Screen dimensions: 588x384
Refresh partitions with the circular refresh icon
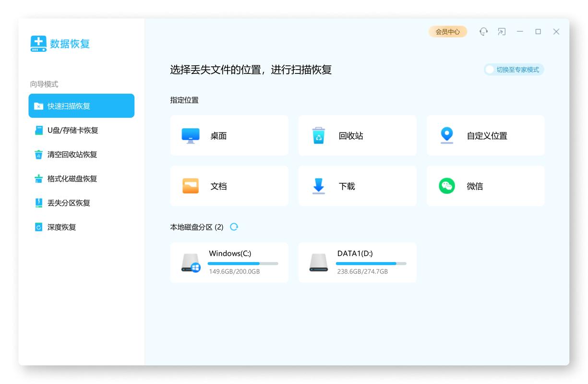[234, 227]
